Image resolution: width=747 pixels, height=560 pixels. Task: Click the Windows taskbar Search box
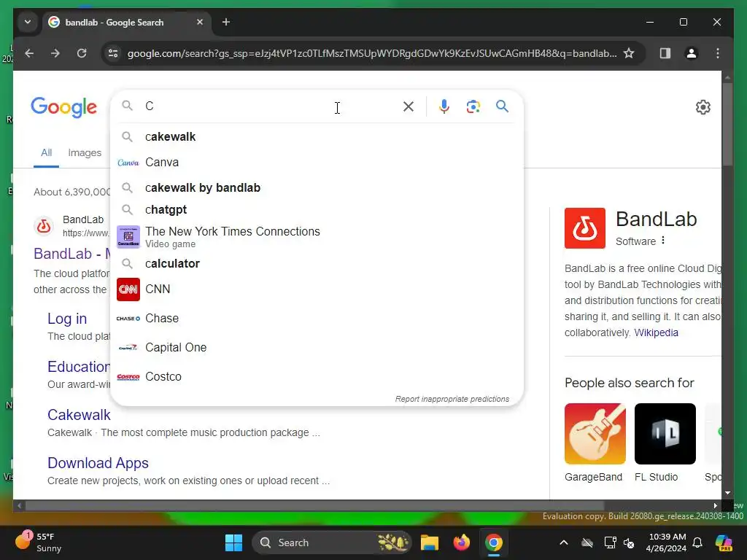(x=332, y=542)
